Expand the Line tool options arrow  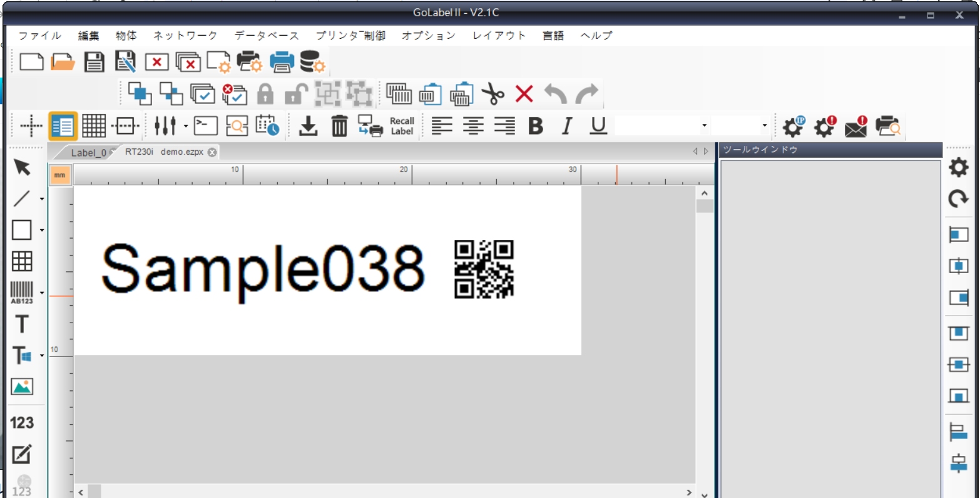click(x=42, y=199)
